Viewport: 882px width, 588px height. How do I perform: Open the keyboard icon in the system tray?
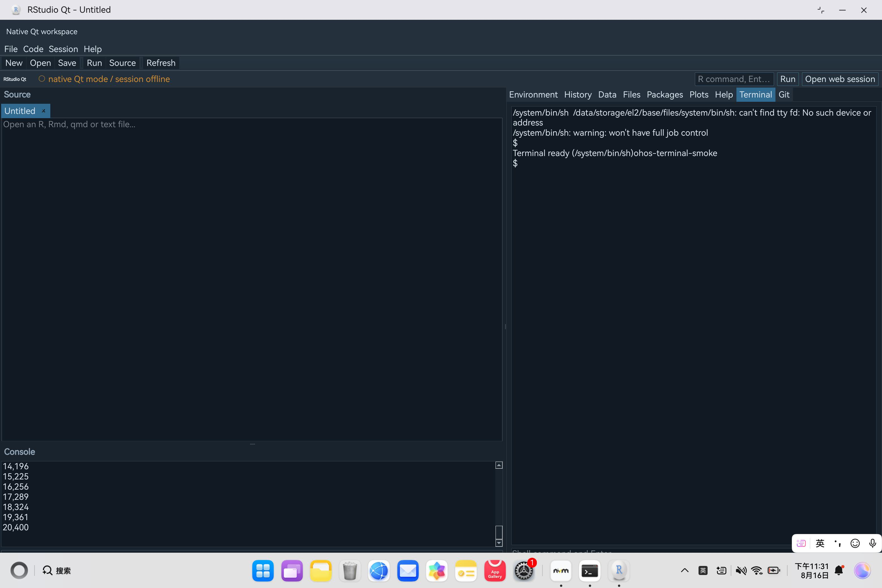coord(721,571)
